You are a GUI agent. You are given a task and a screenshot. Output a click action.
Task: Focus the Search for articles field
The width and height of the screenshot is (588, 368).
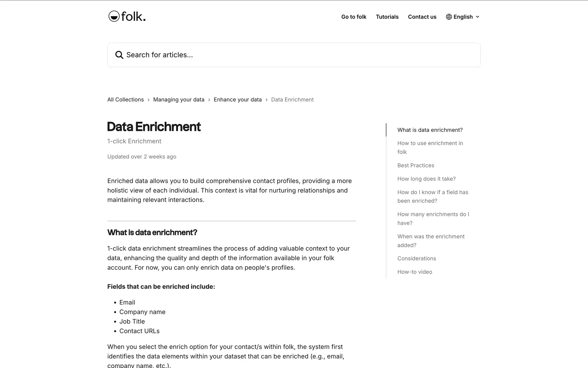click(x=294, y=55)
